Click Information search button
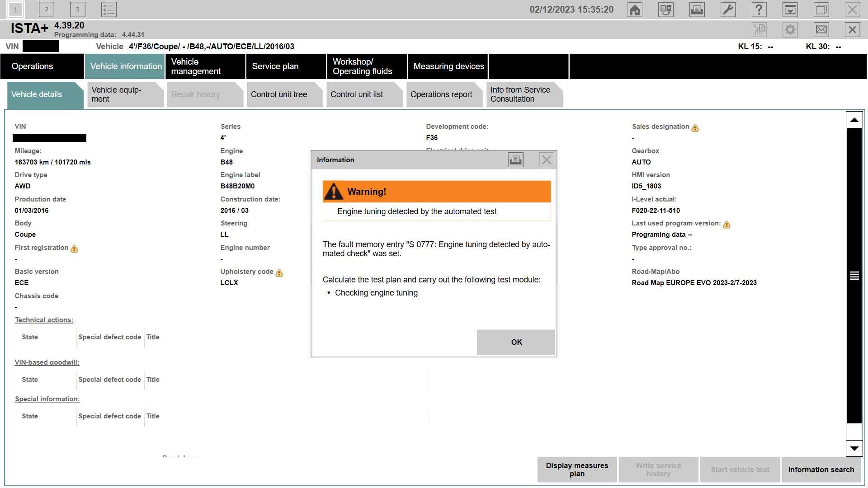The width and height of the screenshot is (868, 488). (x=821, y=469)
